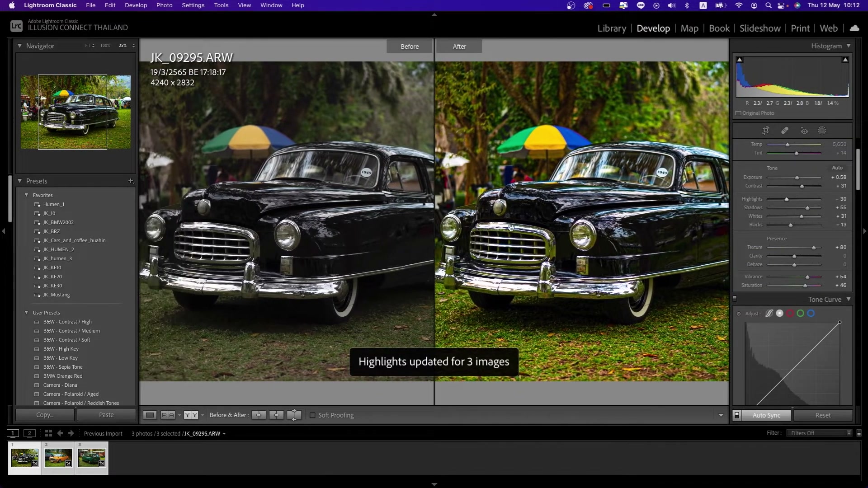
Task: Select the Red Eye Correction tool
Action: pos(804,131)
